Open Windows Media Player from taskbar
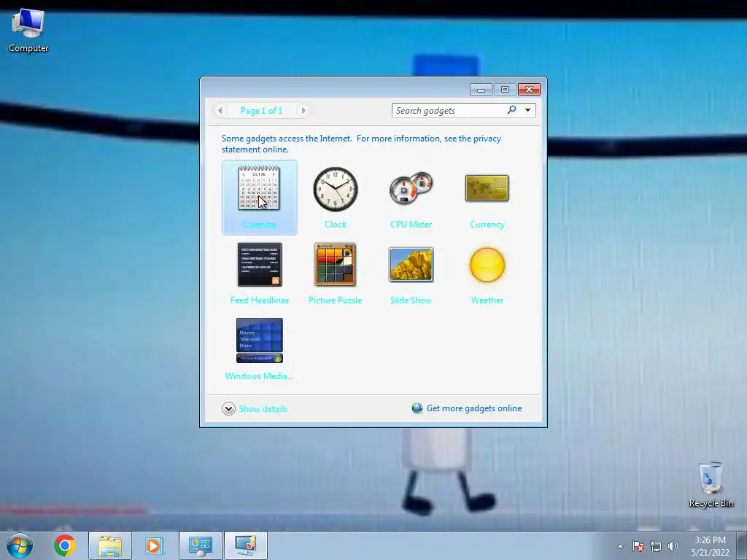Image resolution: width=747 pixels, height=560 pixels. point(155,545)
